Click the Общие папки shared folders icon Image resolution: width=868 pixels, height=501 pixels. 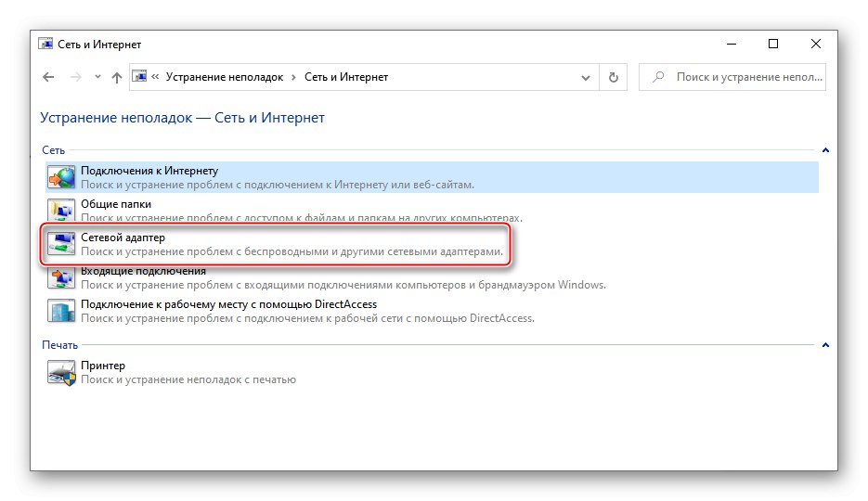click(61, 210)
